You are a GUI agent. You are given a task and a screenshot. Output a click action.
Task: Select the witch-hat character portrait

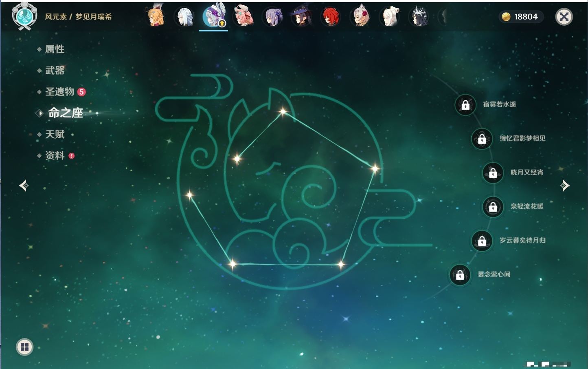pyautogui.click(x=302, y=17)
